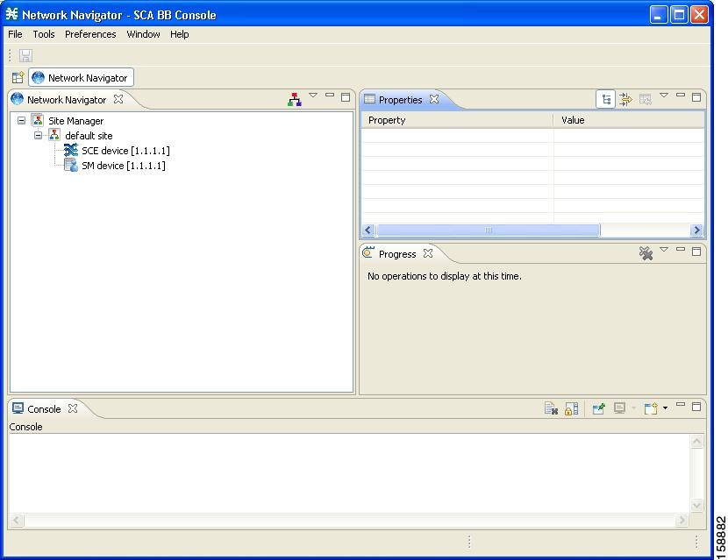Click the site connectivity icon in Network Navigator
This screenshot has width=728, height=560.
293,98
